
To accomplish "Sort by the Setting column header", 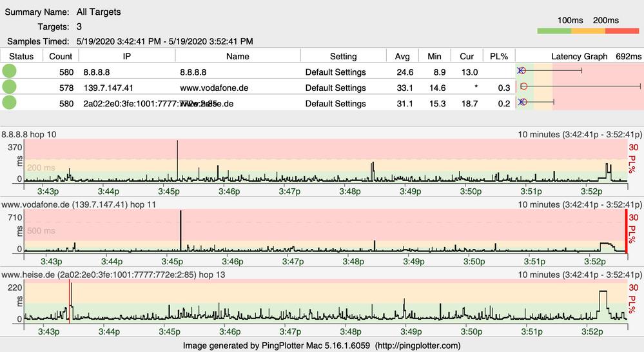I will pyautogui.click(x=344, y=56).
